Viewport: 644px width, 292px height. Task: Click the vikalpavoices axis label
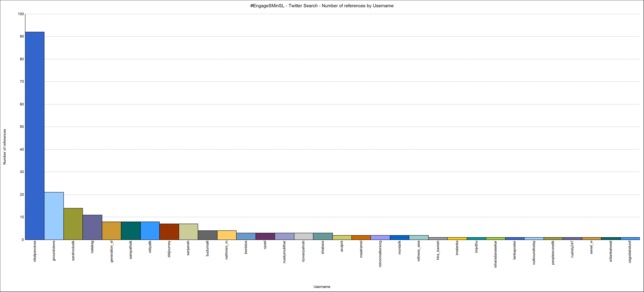(35, 251)
